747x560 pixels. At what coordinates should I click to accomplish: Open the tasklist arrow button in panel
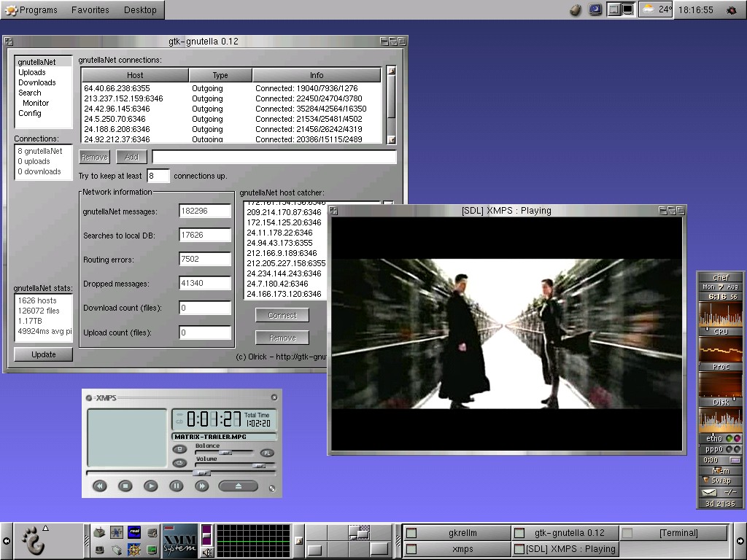(298, 540)
